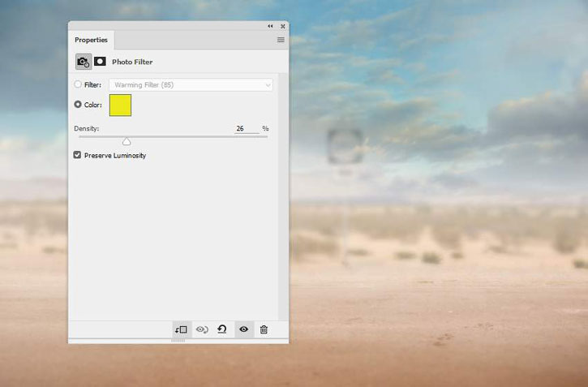Image resolution: width=588 pixels, height=387 pixels.
Task: Click the Density value field
Action: [247, 128]
